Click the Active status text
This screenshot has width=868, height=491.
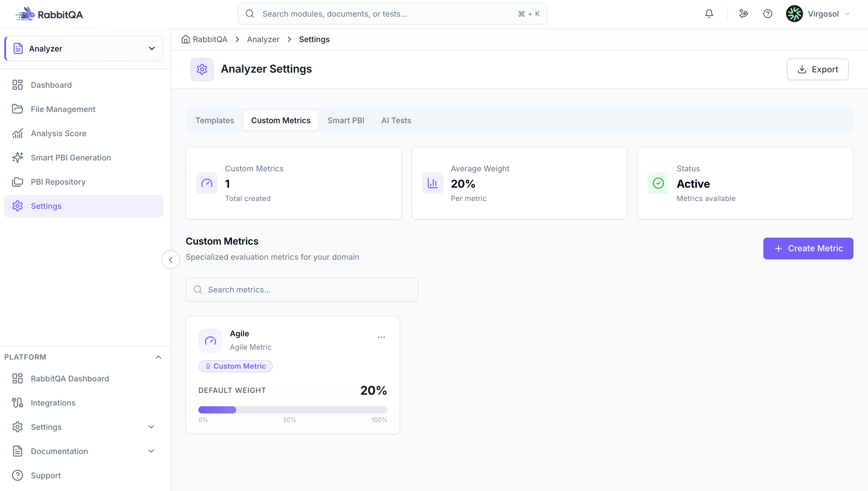pyautogui.click(x=693, y=184)
